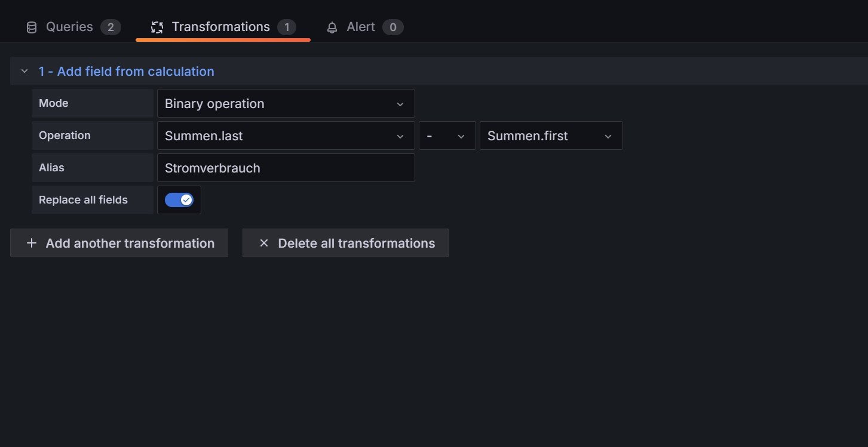Viewport: 868px width, 447px height.
Task: Click the Transformations tab icon
Action: (157, 27)
